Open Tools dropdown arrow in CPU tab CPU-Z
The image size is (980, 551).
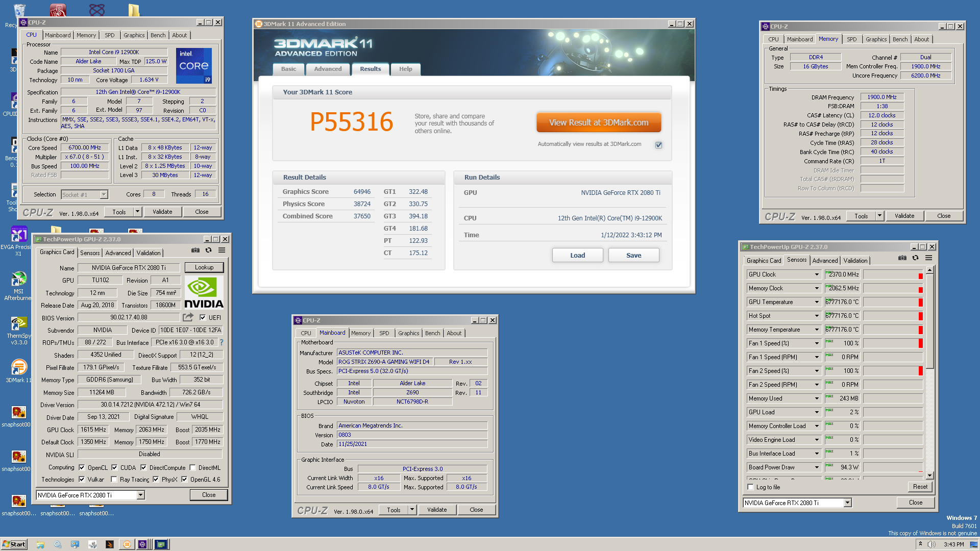point(137,212)
